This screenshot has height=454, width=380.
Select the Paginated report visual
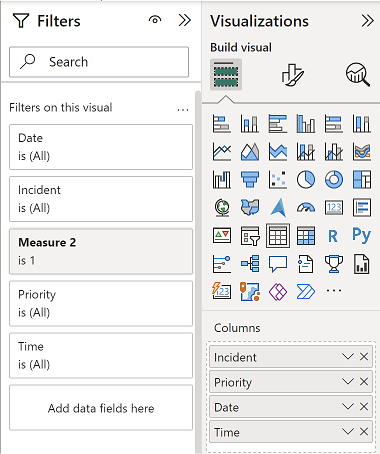[x=362, y=264]
